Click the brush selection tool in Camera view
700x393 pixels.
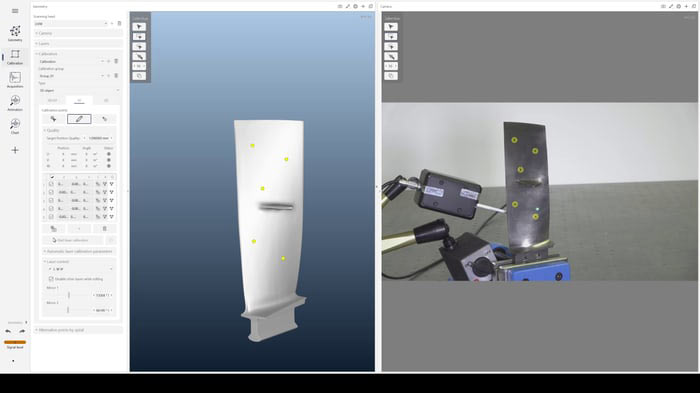[x=391, y=56]
